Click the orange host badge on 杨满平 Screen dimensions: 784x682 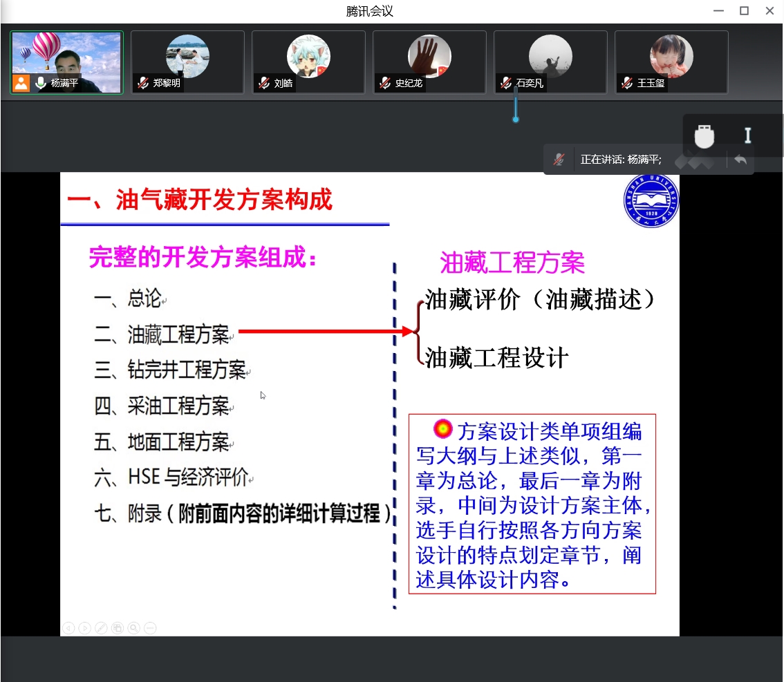pos(21,84)
